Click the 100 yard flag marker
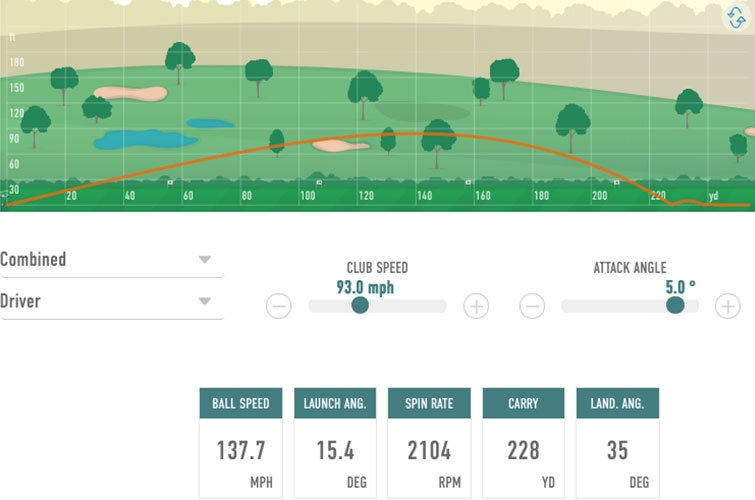The width and height of the screenshot is (755, 500). (319, 183)
